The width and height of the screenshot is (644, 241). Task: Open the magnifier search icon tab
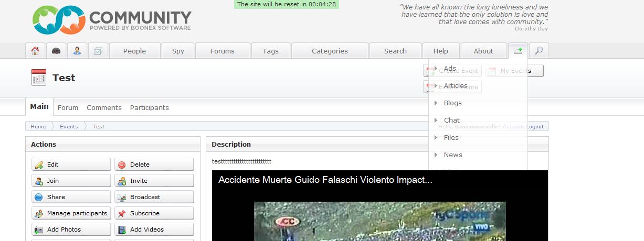pos(539,51)
